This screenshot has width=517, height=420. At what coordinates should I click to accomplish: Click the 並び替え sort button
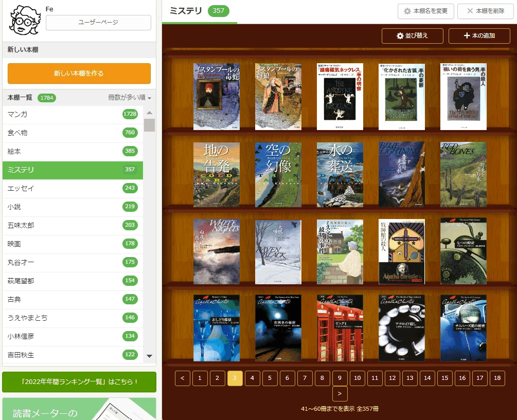pos(412,36)
